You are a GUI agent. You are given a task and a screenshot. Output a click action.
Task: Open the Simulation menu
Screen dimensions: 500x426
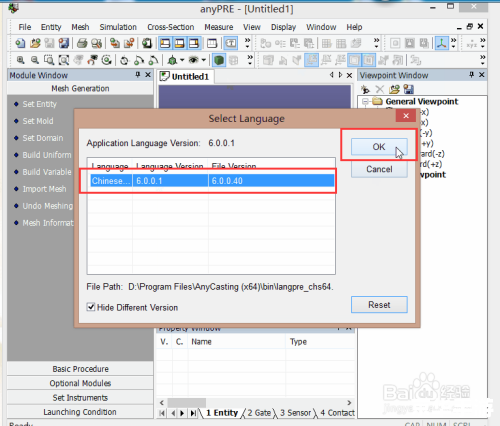(x=118, y=27)
